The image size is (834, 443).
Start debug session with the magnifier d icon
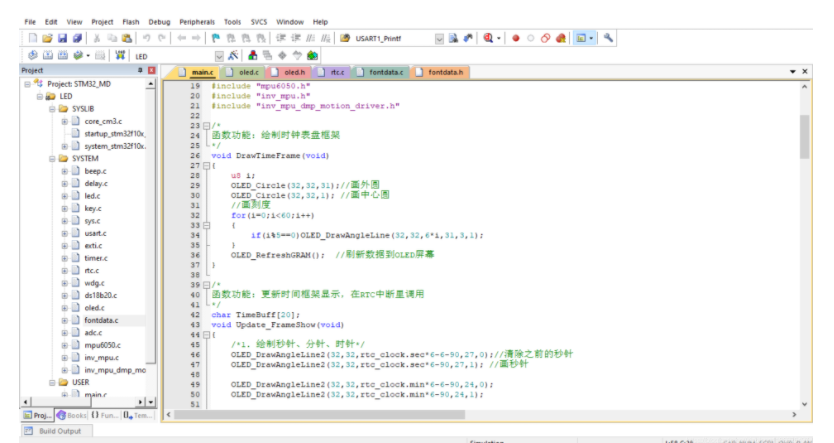click(x=488, y=38)
